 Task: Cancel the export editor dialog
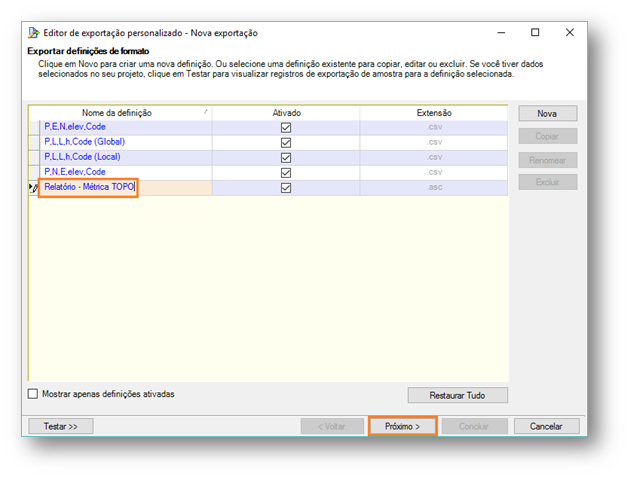point(546,426)
